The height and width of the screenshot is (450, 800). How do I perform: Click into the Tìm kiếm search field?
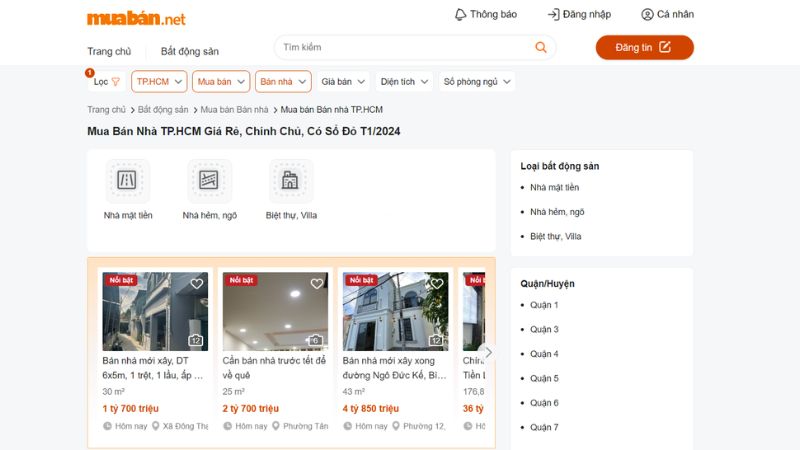coord(400,47)
